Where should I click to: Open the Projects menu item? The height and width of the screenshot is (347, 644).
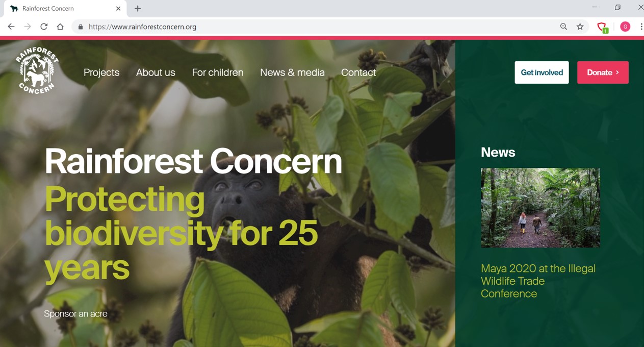101,72
